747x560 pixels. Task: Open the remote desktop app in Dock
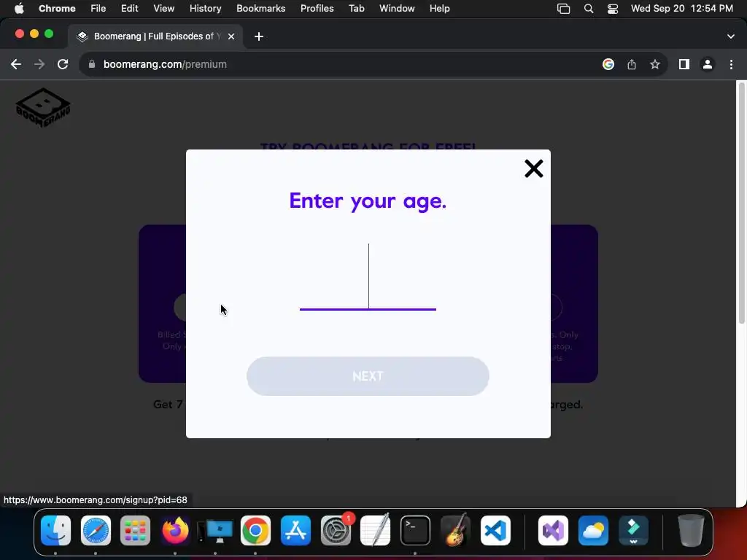coord(215,531)
